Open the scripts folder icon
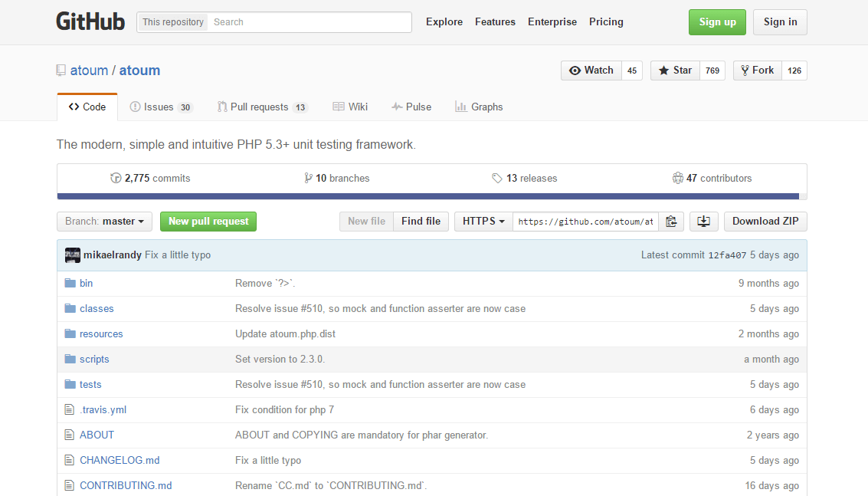Screen dimensions: 868x496 (70, 359)
